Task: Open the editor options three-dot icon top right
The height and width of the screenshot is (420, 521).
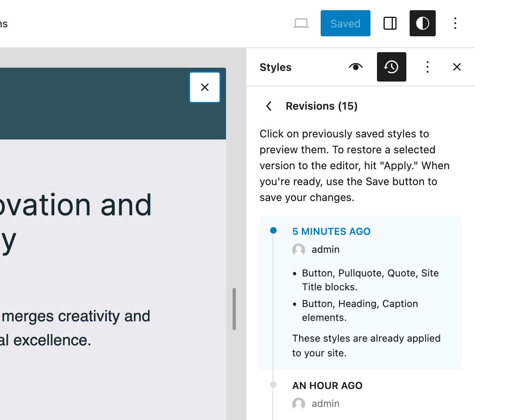Action: [x=455, y=23]
